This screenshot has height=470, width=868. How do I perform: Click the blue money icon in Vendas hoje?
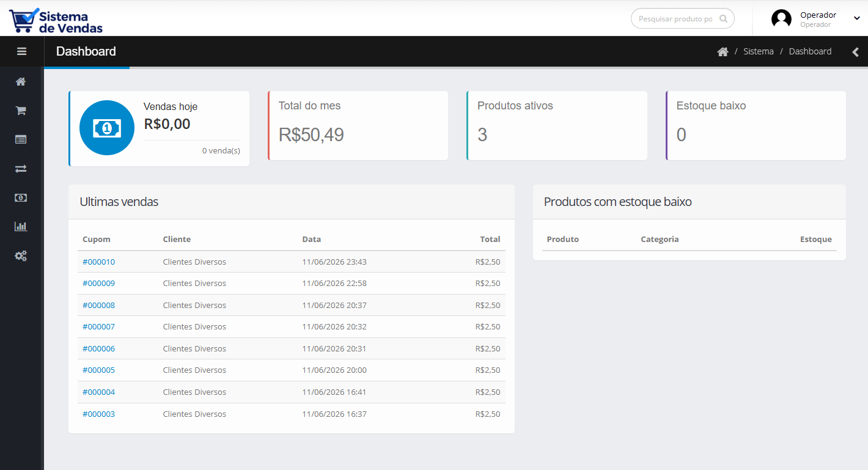coord(107,128)
